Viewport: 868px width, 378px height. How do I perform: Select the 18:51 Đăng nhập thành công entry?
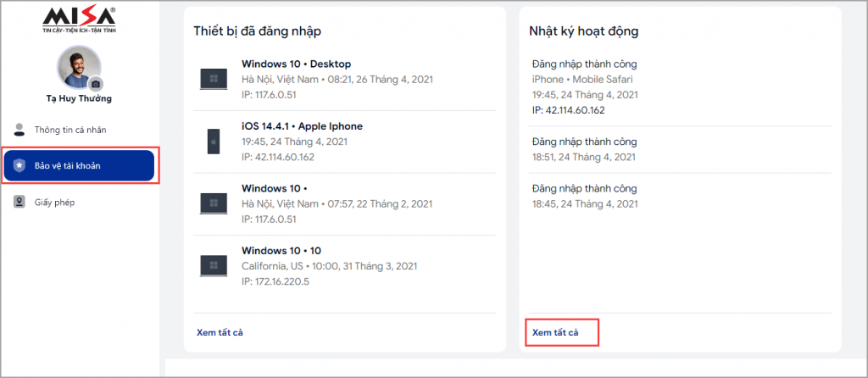click(x=682, y=149)
